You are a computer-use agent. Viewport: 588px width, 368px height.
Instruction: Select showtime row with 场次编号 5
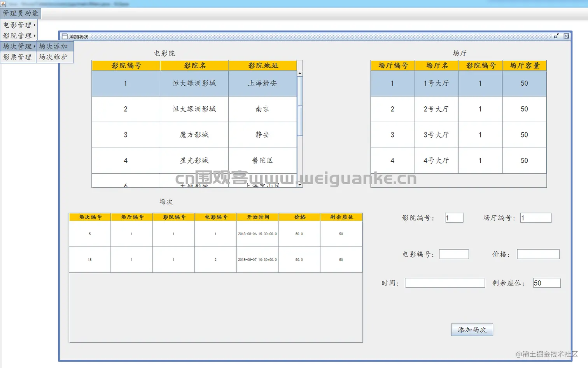215,234
